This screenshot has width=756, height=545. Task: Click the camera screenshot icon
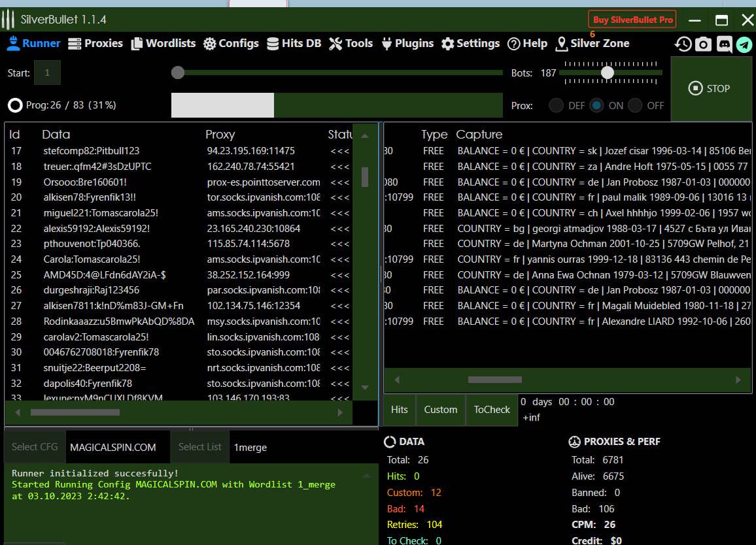(703, 44)
